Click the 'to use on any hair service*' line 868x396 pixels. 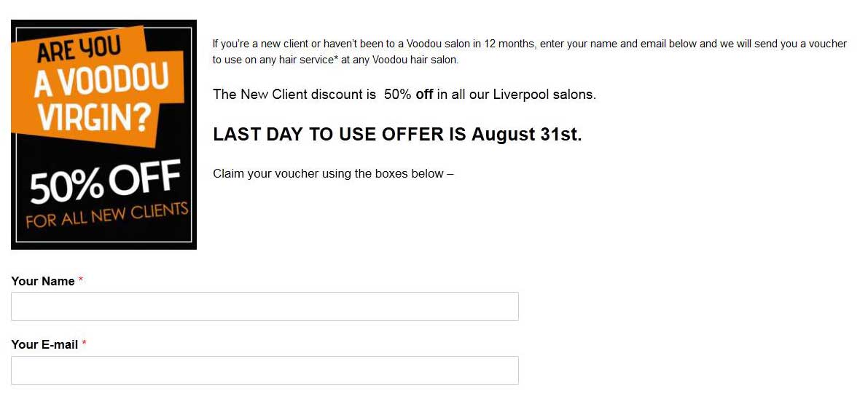pos(275,60)
